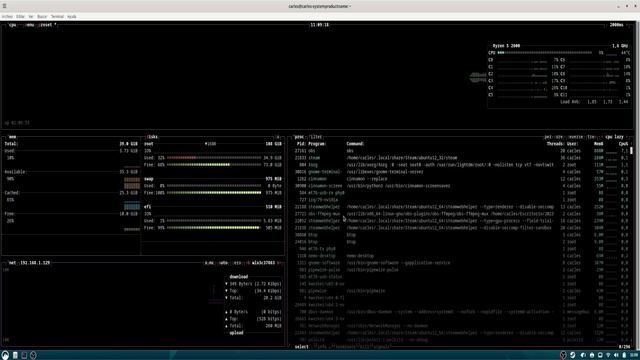Select the gnome-terminal- process row
The width and height of the screenshot is (640, 360).
click(461, 172)
